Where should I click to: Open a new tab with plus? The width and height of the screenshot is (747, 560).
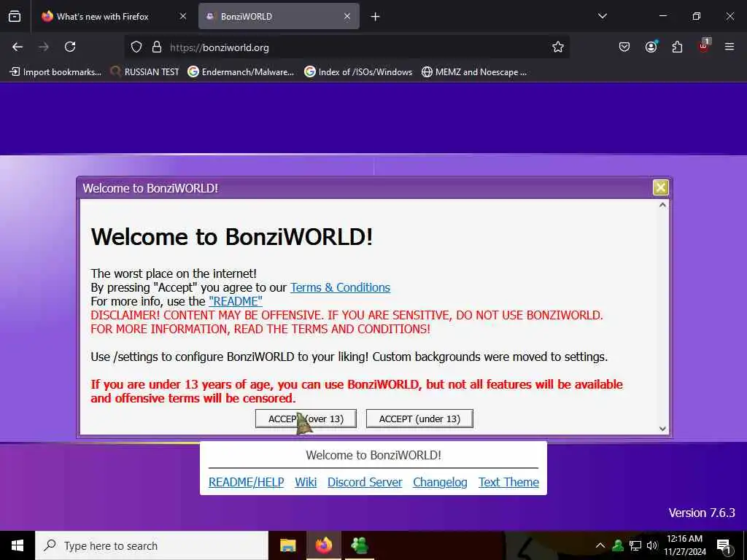(375, 17)
